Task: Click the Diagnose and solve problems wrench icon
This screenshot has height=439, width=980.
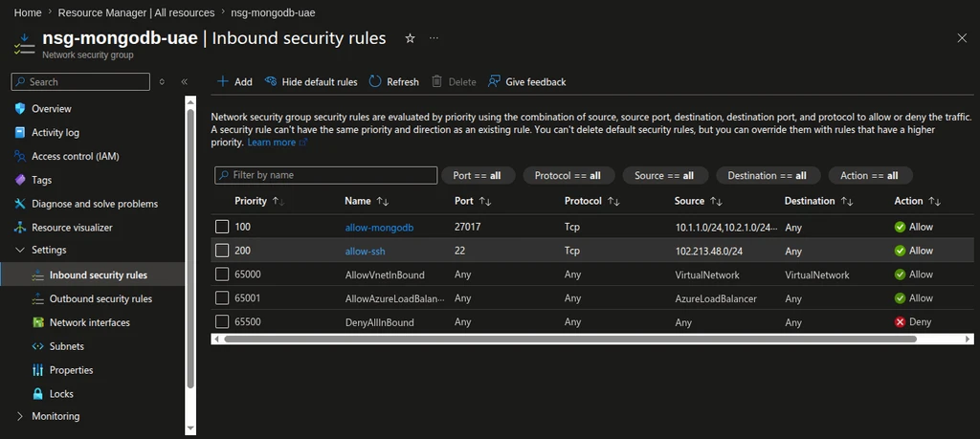Action: 20,204
